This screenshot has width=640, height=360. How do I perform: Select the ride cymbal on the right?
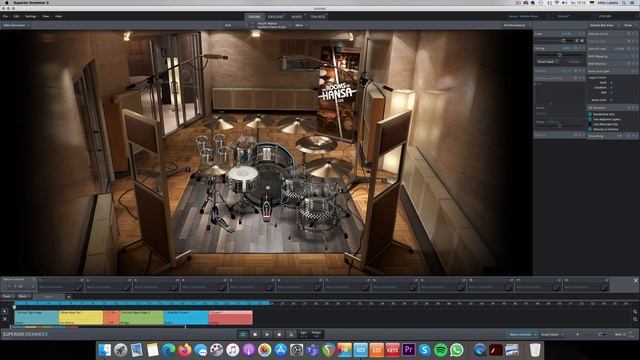click(329, 167)
